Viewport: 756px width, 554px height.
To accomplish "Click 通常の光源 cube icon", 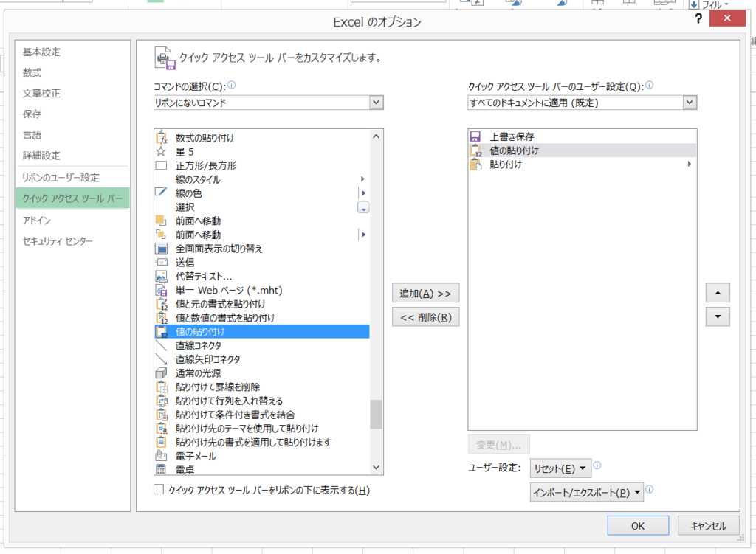I will click(x=161, y=373).
